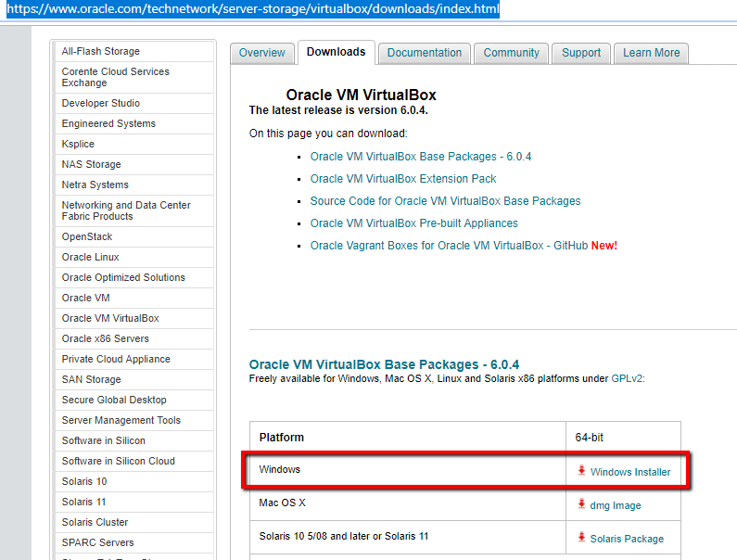Click the Solaris 10 5/08 and later cell
The height and width of the screenshot is (560, 737).
tap(408, 537)
